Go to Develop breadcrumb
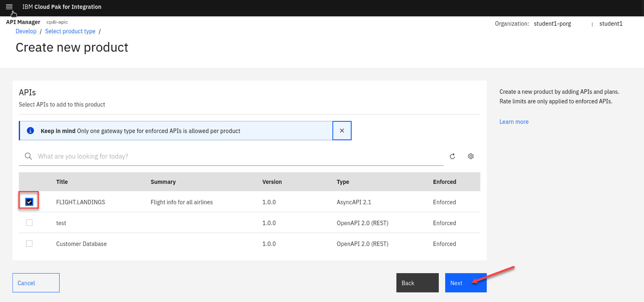644x302 pixels. click(x=26, y=31)
